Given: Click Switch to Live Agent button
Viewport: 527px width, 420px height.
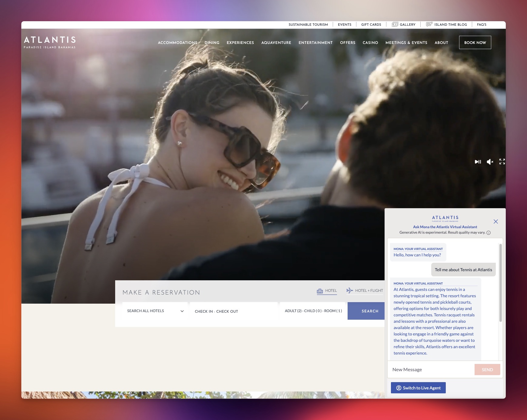Looking at the screenshot, I should [x=418, y=388].
